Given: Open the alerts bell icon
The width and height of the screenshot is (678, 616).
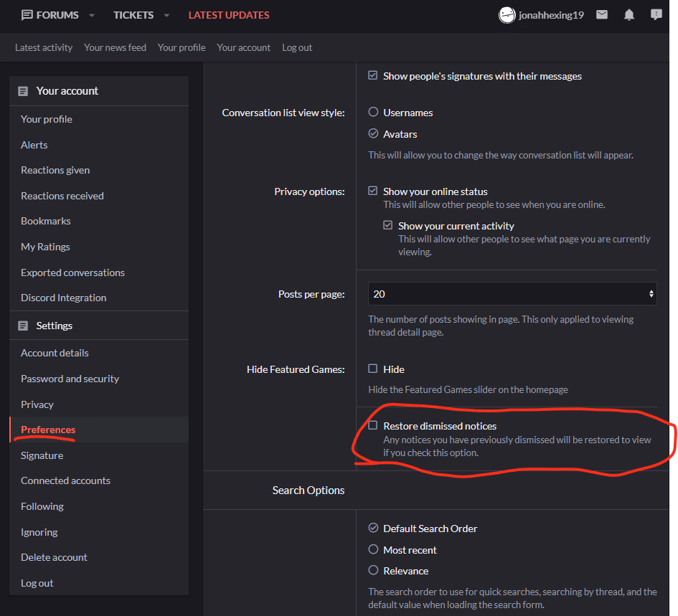Looking at the screenshot, I should pyautogui.click(x=629, y=14).
